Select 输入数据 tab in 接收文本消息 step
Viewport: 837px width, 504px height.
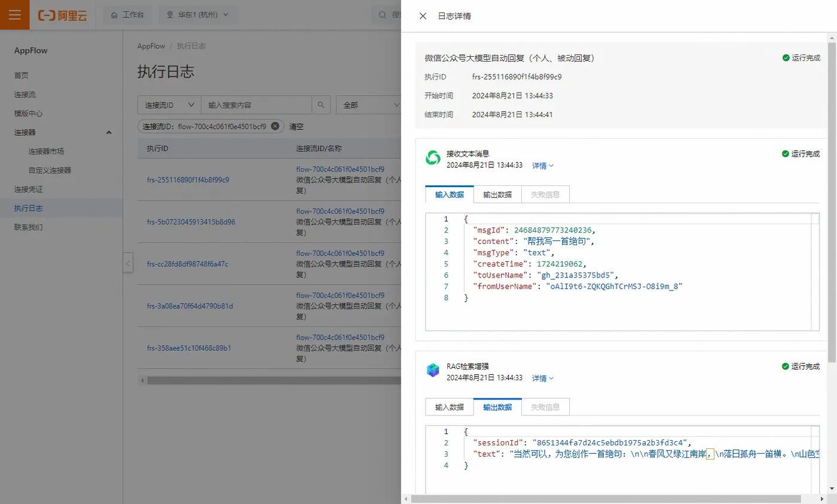450,194
